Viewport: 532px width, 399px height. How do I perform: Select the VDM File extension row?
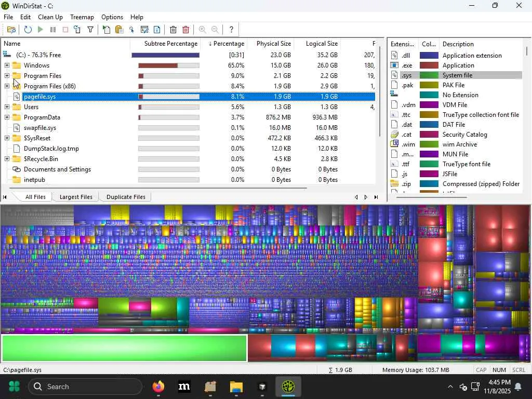pyautogui.click(x=456, y=104)
